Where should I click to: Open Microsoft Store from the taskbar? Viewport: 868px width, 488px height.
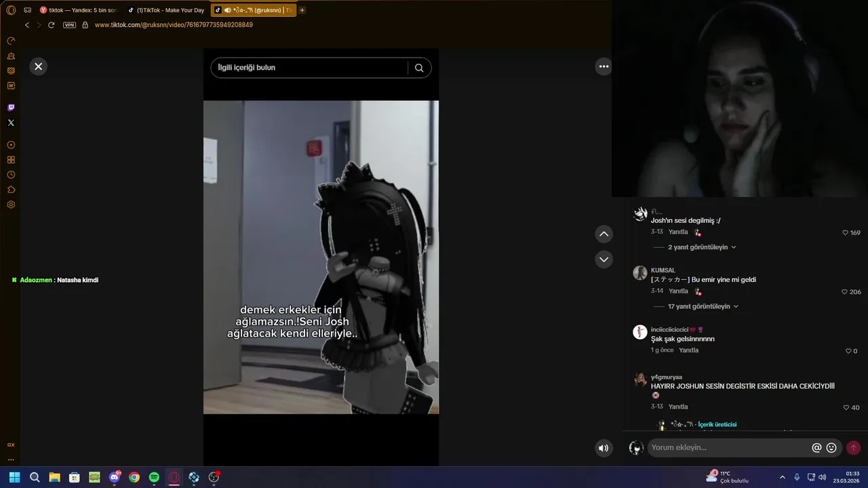click(75, 477)
